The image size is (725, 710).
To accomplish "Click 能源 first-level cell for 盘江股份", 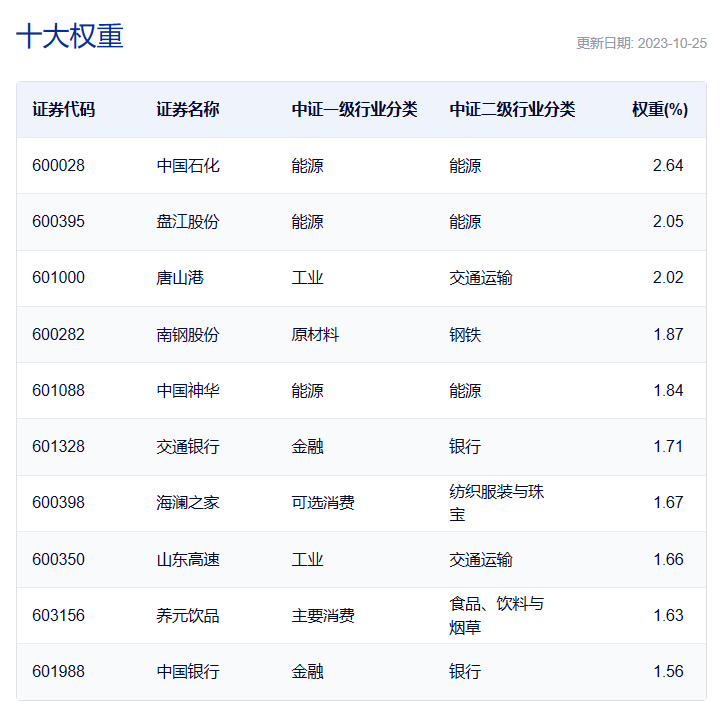I will (x=307, y=221).
